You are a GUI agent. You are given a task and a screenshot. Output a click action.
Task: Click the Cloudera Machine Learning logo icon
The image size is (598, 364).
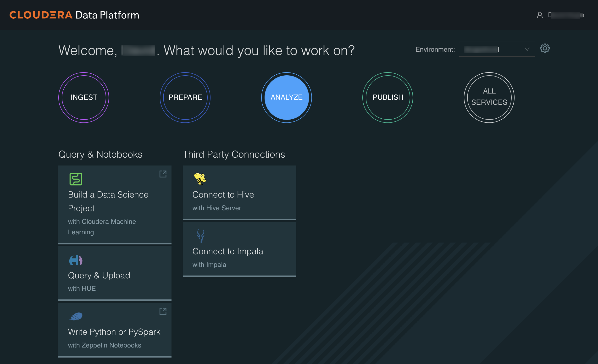point(76,179)
